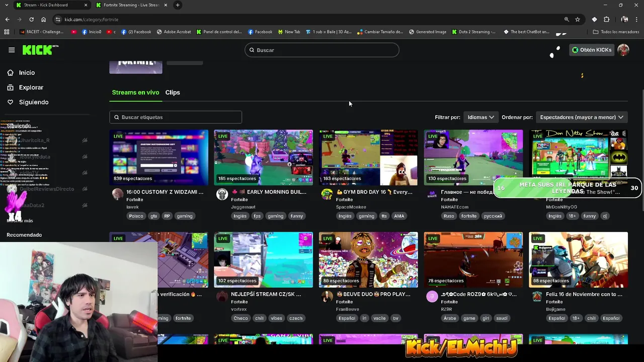Select the русский tag
This screenshot has height=362, width=644.
click(x=493, y=216)
